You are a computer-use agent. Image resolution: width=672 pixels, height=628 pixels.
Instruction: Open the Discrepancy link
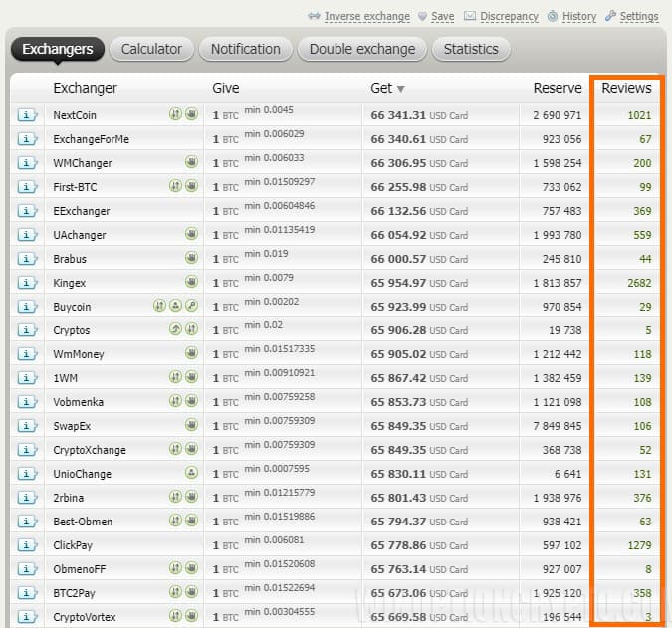pyautogui.click(x=509, y=16)
